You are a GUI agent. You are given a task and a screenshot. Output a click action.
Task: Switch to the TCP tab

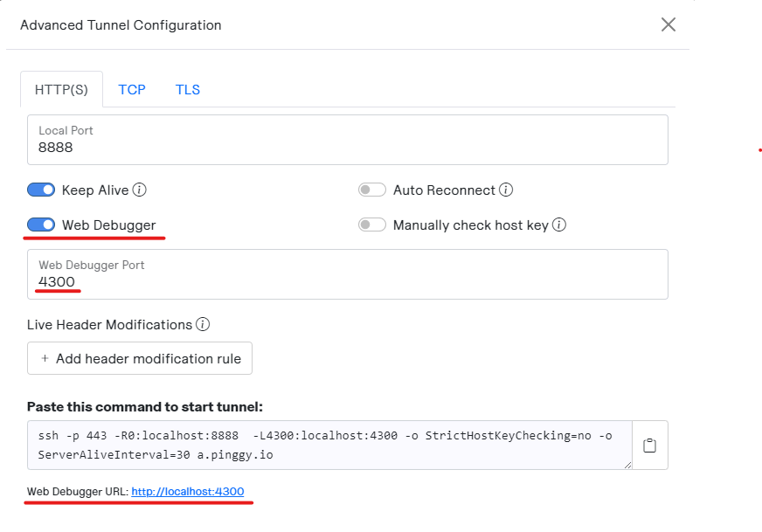(132, 89)
